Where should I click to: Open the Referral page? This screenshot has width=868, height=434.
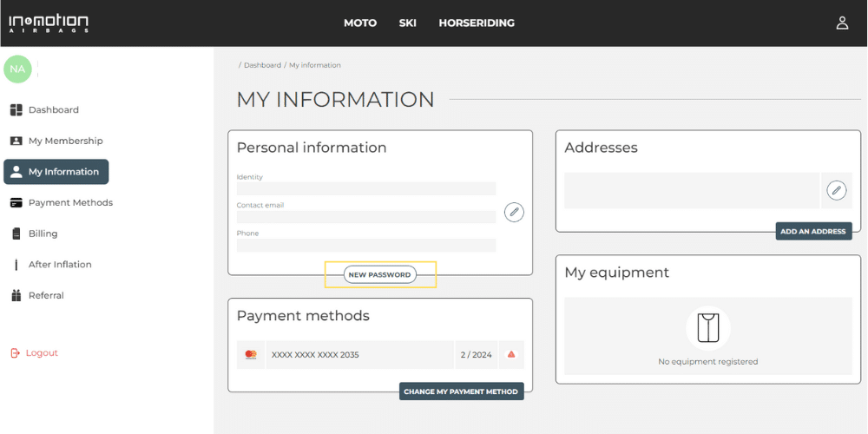pos(46,296)
